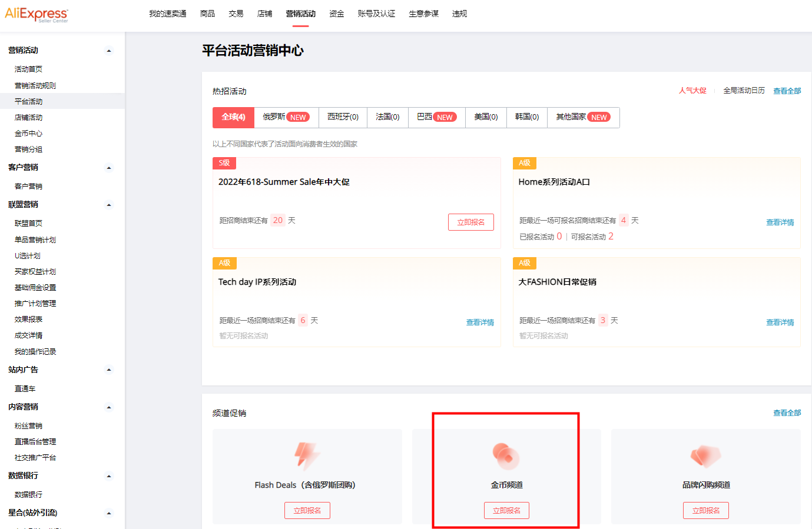Screen dimensions: 812x529
Task: Open 单品营销计划 in sidebar
Action: click(x=35, y=240)
